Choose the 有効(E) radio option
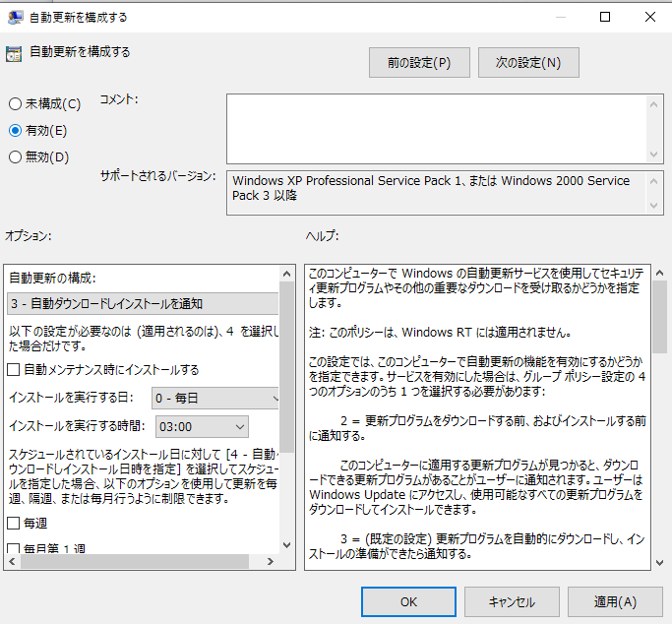The width and height of the screenshot is (672, 624). click(x=15, y=130)
